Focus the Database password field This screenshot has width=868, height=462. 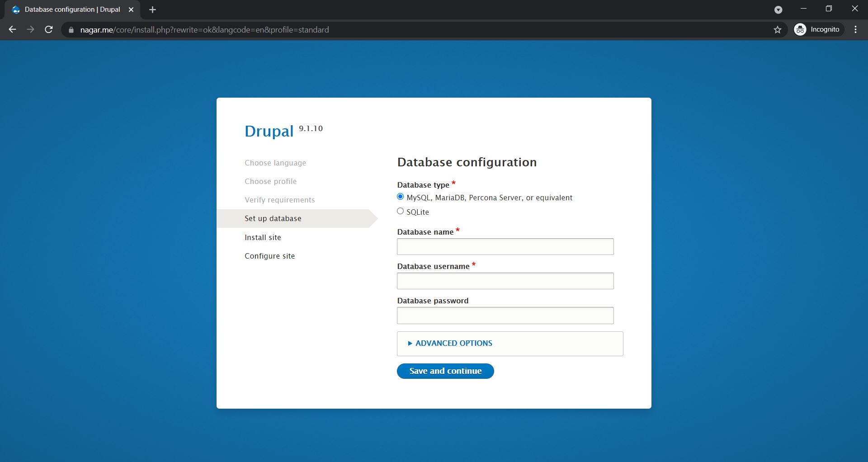point(505,316)
